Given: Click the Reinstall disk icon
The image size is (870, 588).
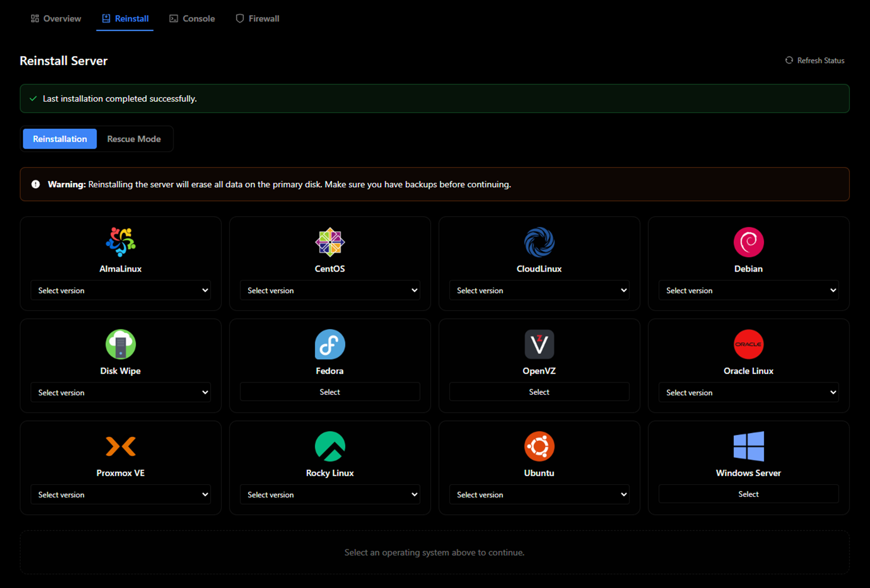Looking at the screenshot, I should (x=106, y=19).
